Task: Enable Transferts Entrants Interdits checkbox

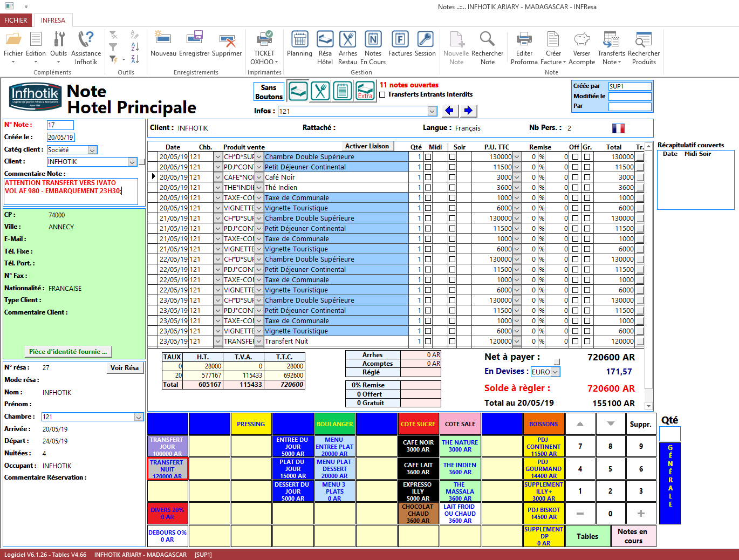Action: click(382, 94)
